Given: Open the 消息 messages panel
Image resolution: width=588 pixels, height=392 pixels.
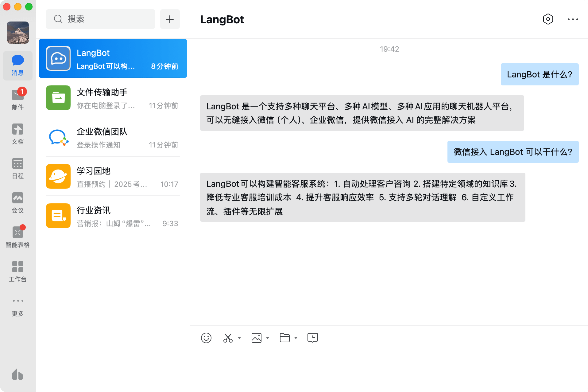Looking at the screenshot, I should [17, 65].
